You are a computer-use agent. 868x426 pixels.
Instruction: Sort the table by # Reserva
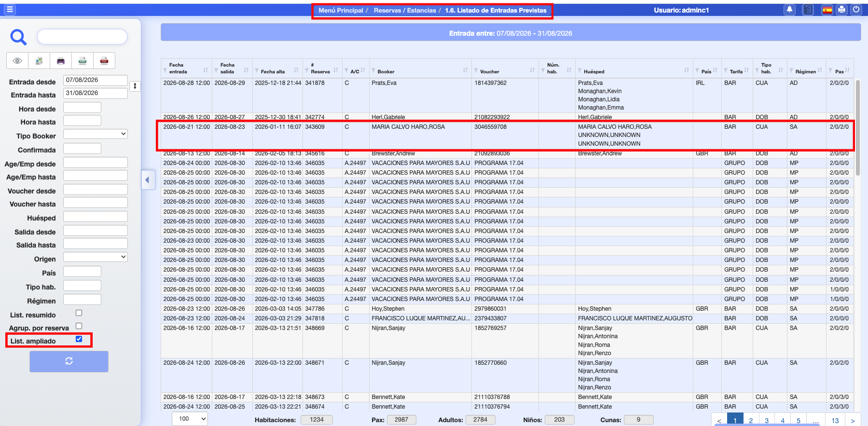point(336,70)
